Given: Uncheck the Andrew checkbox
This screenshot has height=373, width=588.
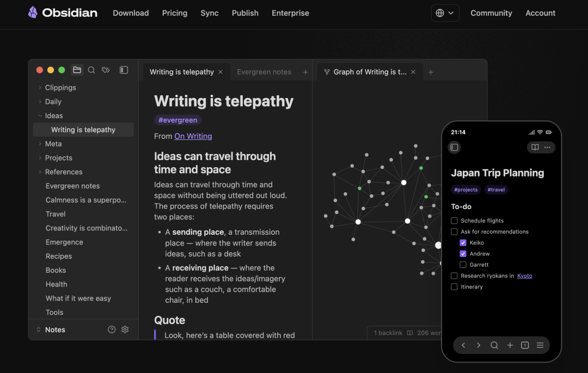Looking at the screenshot, I should click(x=463, y=254).
